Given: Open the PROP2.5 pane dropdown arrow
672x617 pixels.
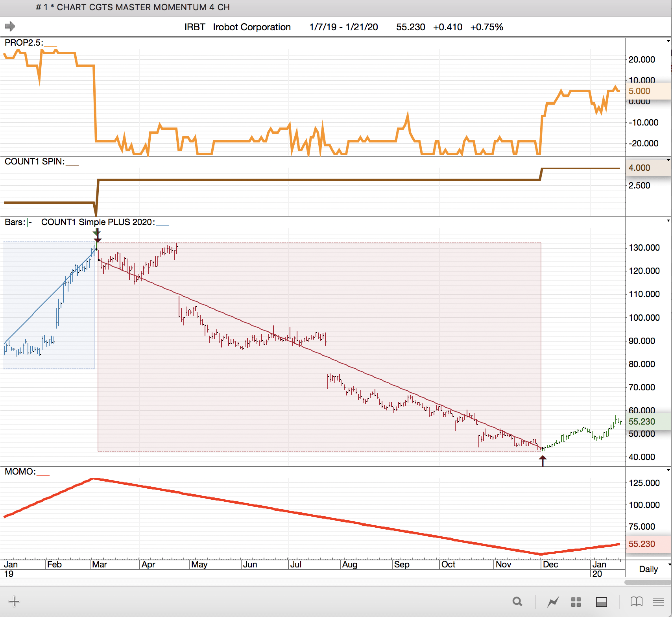Looking at the screenshot, I should [668, 41].
